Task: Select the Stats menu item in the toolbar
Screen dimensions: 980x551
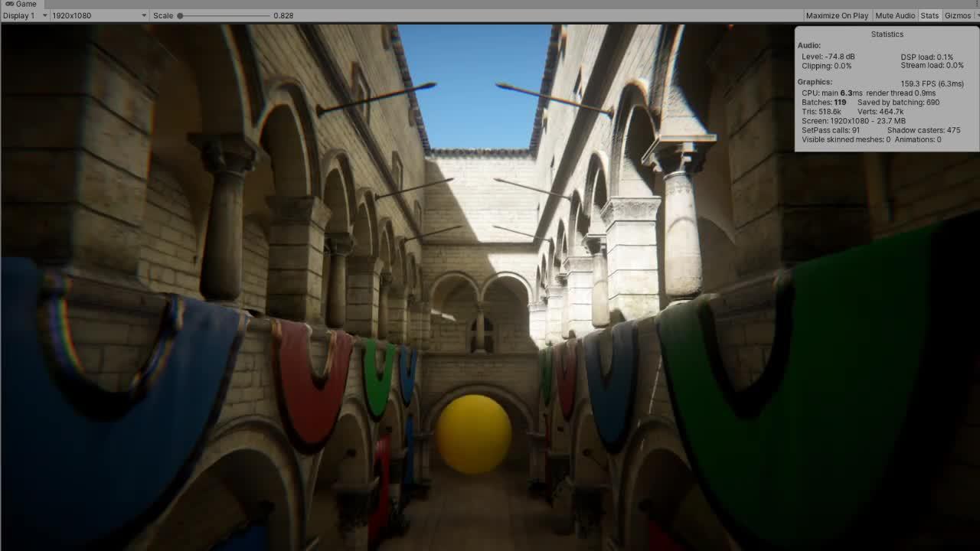Action: click(x=929, y=15)
